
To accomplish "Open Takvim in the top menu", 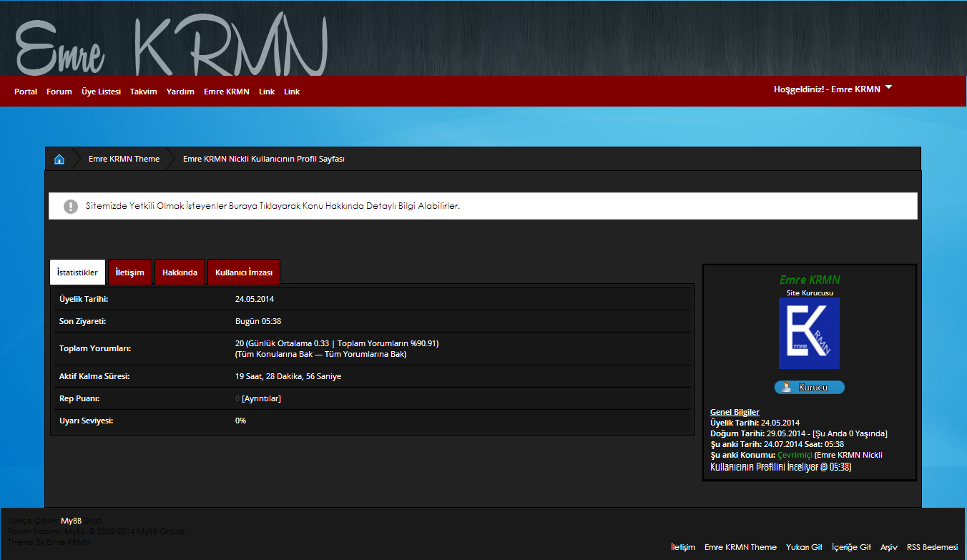I will tap(143, 92).
